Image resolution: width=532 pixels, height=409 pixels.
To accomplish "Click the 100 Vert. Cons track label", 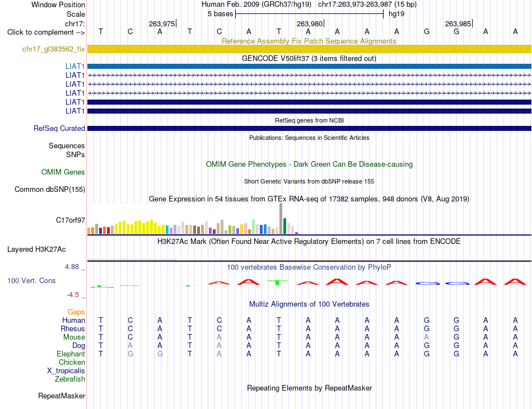I will click(31, 280).
